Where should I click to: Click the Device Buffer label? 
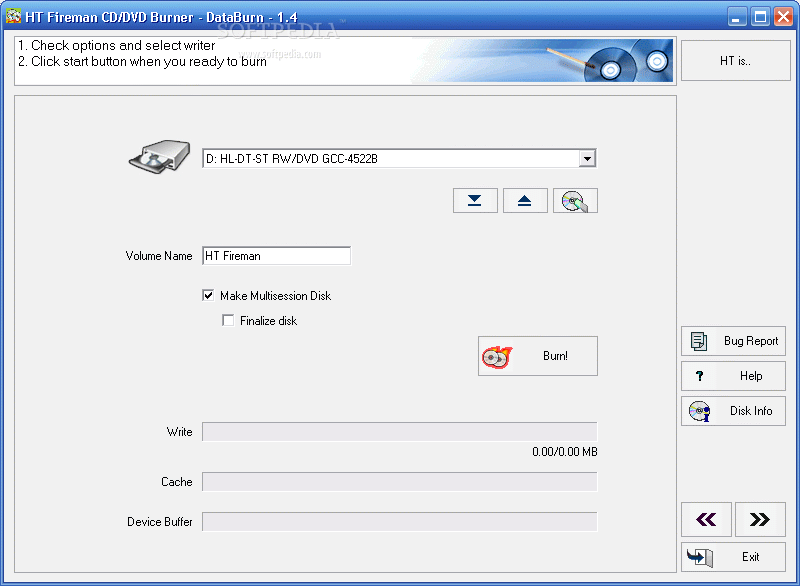pos(160,522)
